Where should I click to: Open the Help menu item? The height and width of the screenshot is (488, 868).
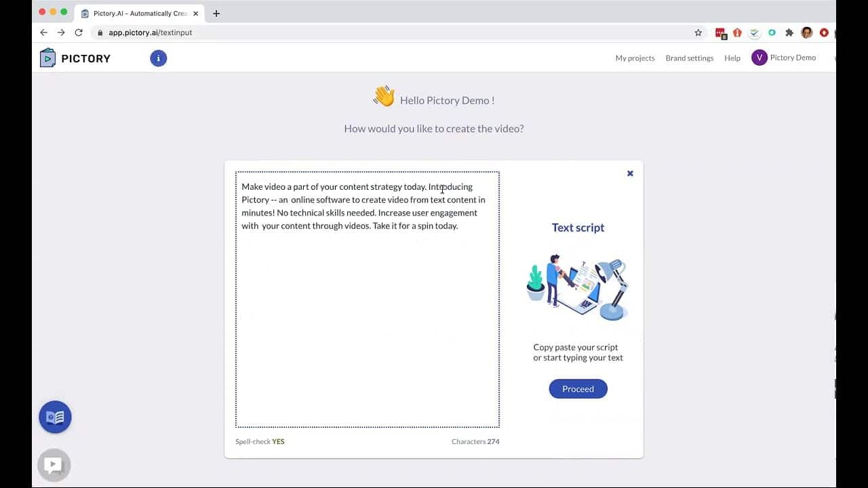point(732,58)
